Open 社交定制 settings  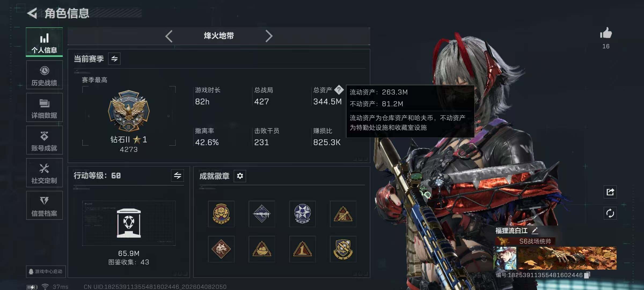(x=44, y=173)
